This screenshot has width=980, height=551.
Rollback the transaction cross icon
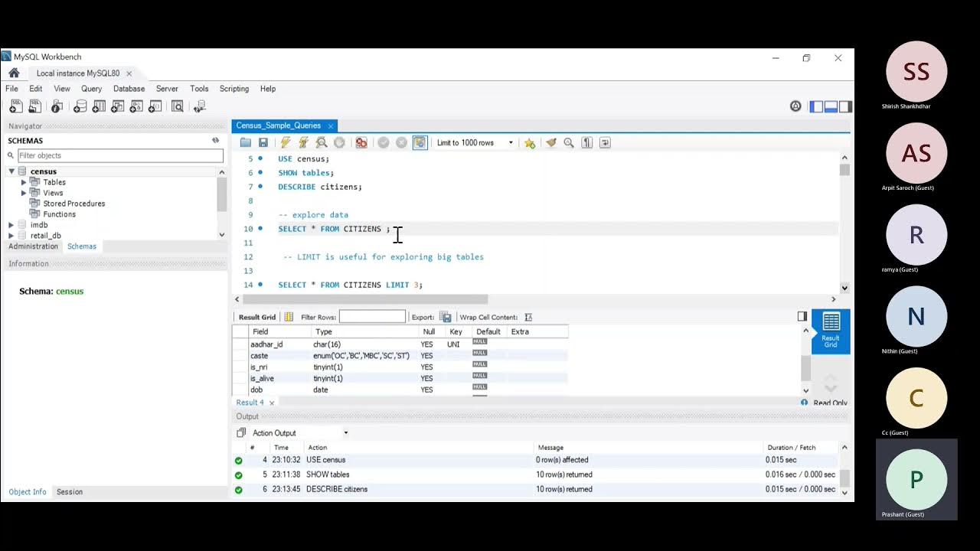(x=401, y=142)
